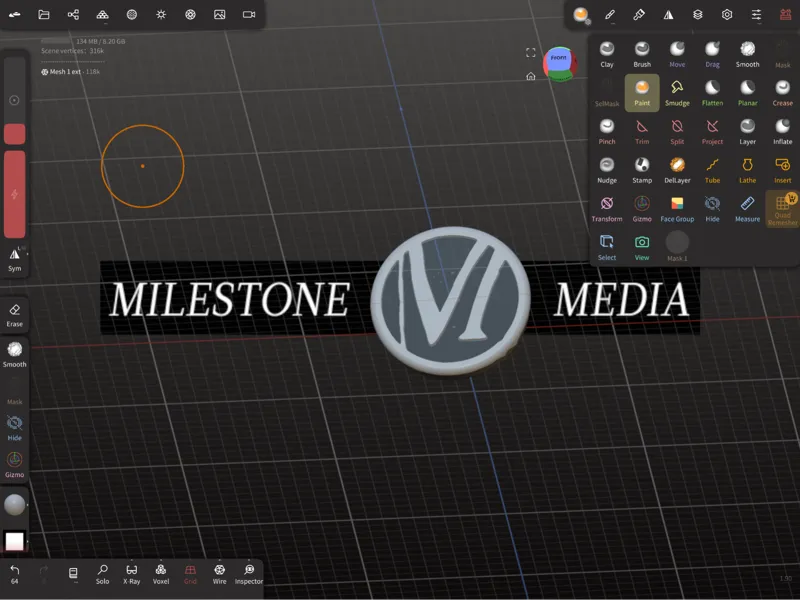Open the Lighting menu sun icon

tap(161, 15)
